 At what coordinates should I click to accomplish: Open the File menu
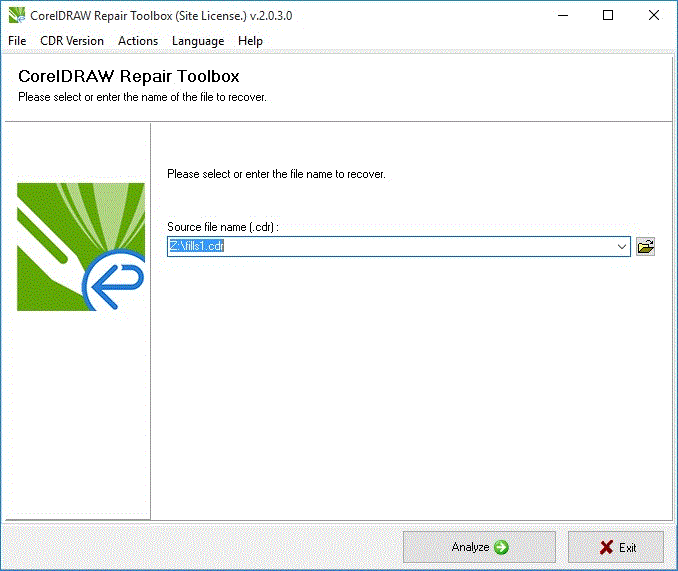click(17, 41)
